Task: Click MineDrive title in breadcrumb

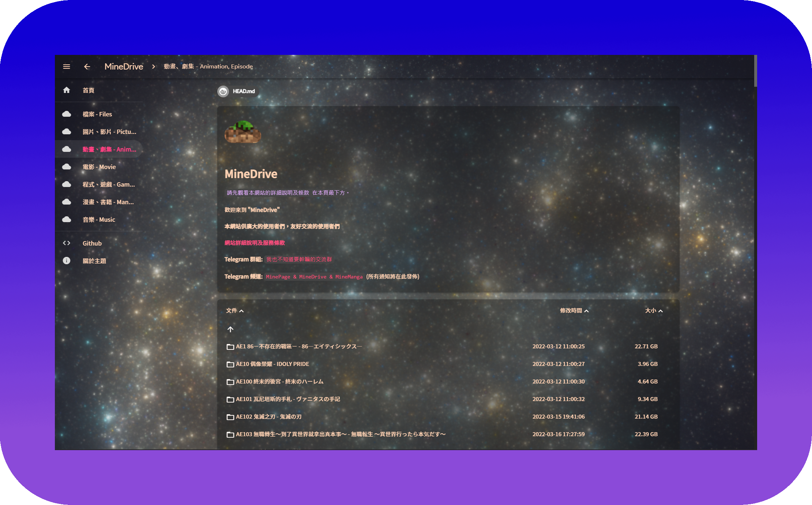Action: pos(124,67)
